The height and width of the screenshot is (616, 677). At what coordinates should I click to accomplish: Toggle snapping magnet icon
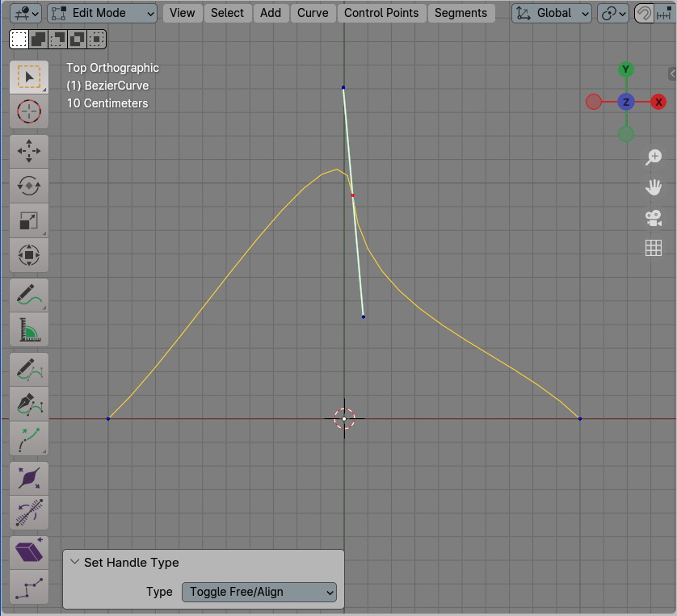click(x=644, y=14)
